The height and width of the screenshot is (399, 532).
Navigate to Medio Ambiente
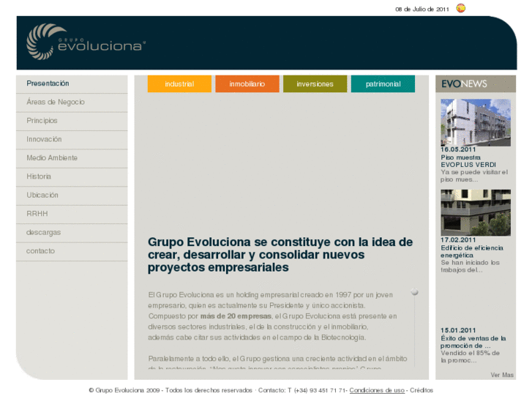coord(52,158)
